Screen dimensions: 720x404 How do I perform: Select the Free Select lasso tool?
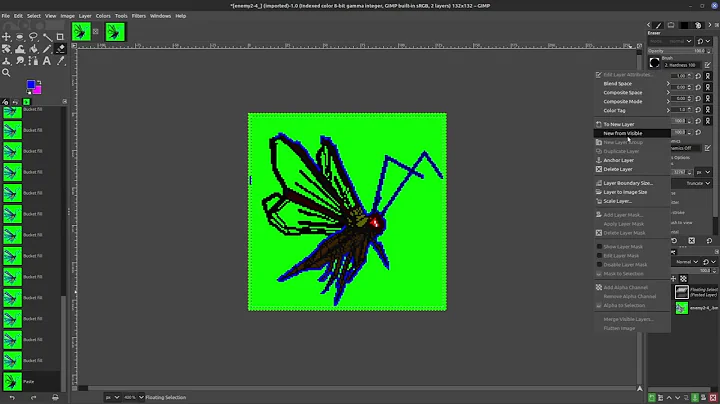click(x=33, y=37)
